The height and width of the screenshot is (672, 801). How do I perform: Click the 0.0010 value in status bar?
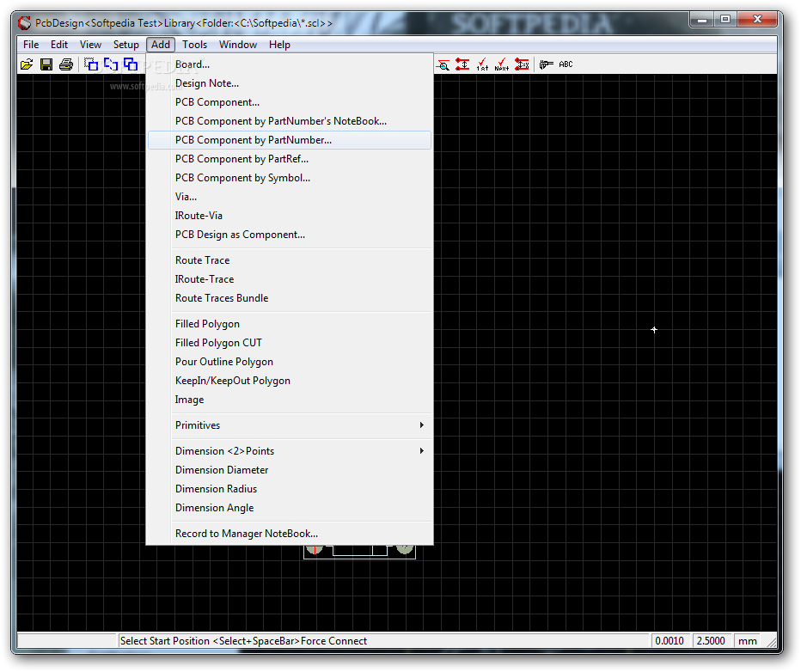pyautogui.click(x=670, y=641)
